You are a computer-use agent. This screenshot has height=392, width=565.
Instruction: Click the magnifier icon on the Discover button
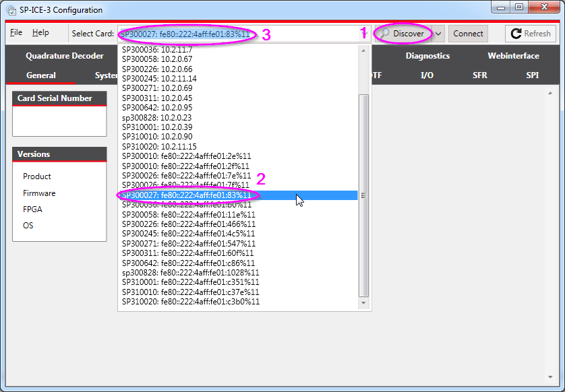tap(384, 33)
